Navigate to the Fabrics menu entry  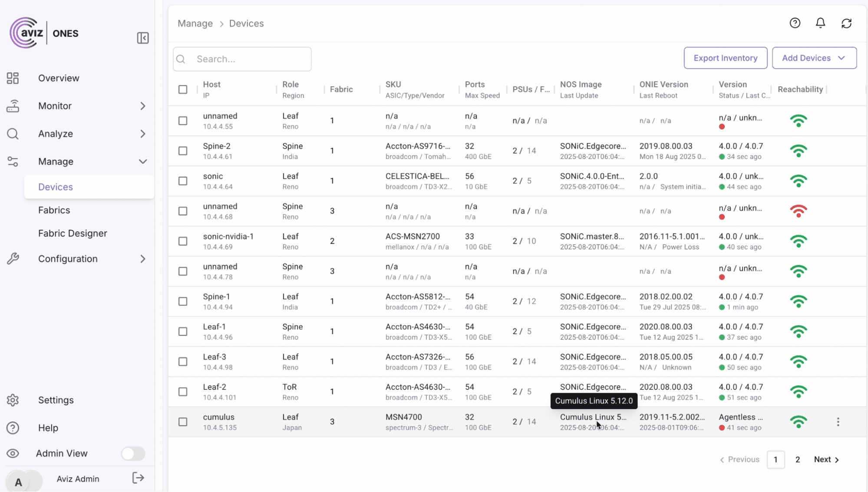[54, 210]
